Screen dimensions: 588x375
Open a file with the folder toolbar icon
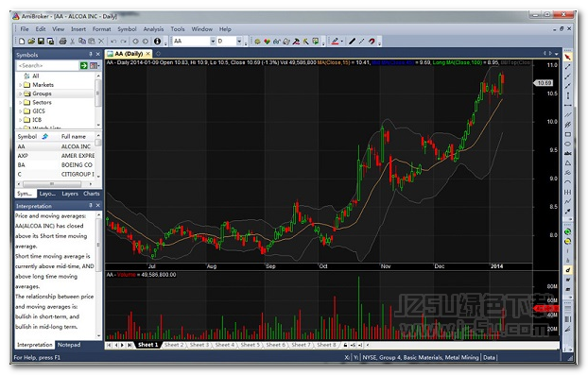pyautogui.click(x=31, y=42)
